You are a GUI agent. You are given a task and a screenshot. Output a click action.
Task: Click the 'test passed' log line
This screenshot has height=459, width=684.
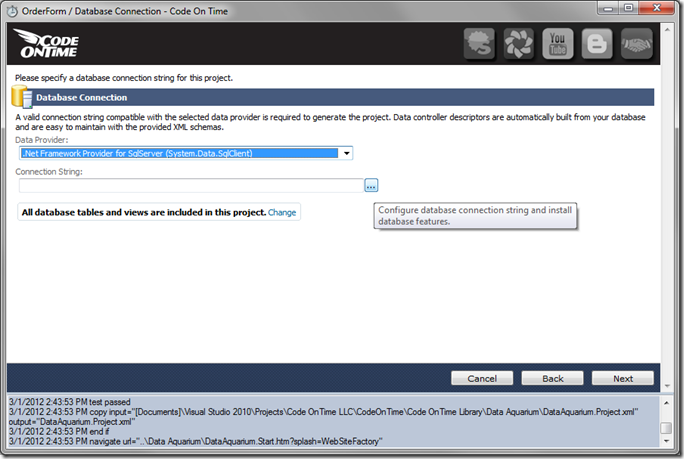(x=70, y=402)
